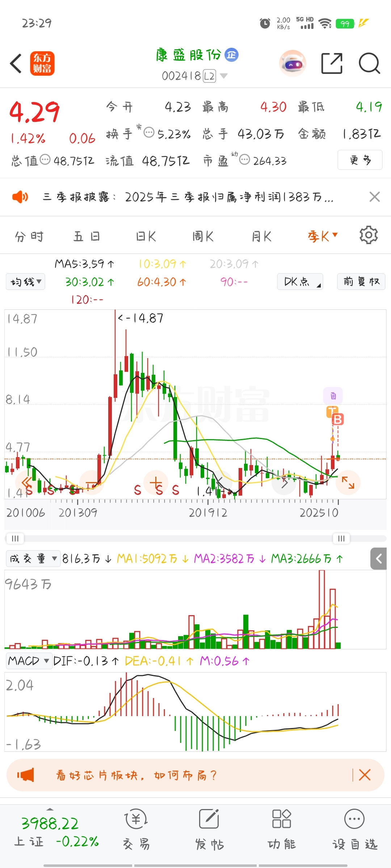Image resolution: width=391 pixels, height=868 pixels.
Task: Tap the MA5:3.59 moving average label
Action: [x=84, y=264]
